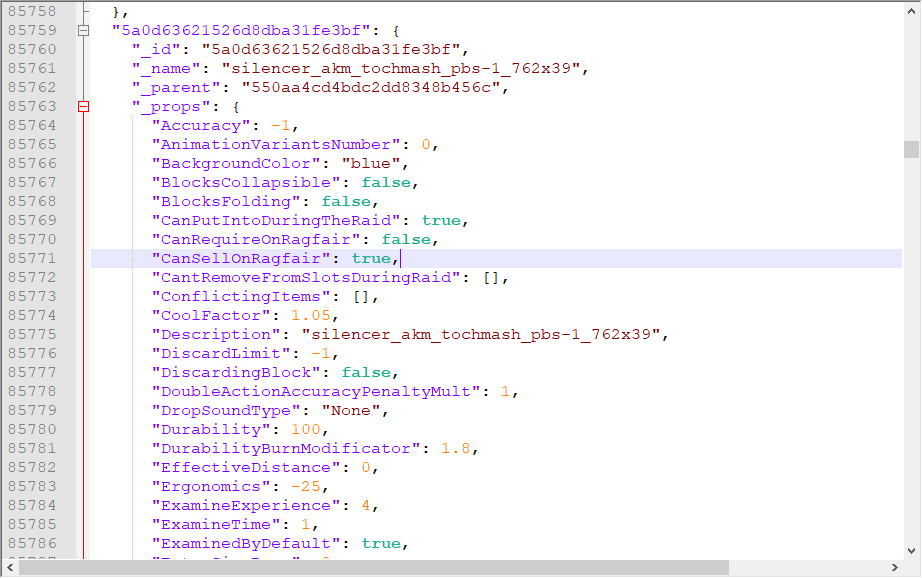Click the "_parent" id value string

370,88
